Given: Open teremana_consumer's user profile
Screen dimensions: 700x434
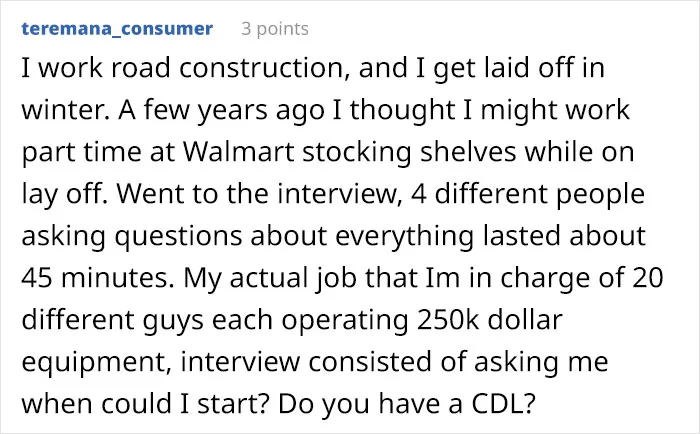Looking at the screenshot, I should [x=117, y=29].
